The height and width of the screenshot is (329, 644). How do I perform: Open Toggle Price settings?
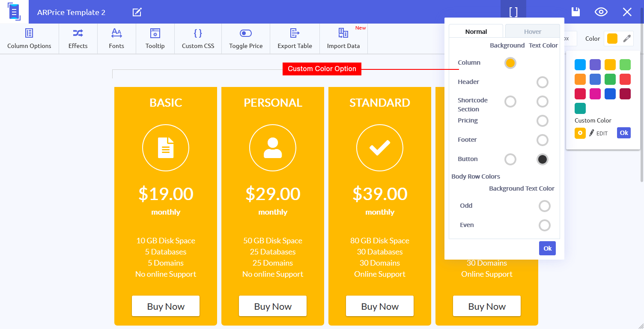pos(246,39)
